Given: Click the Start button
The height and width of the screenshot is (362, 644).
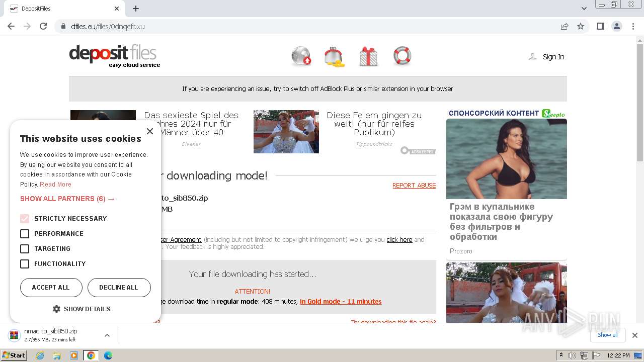Looking at the screenshot, I should pyautogui.click(x=14, y=355).
